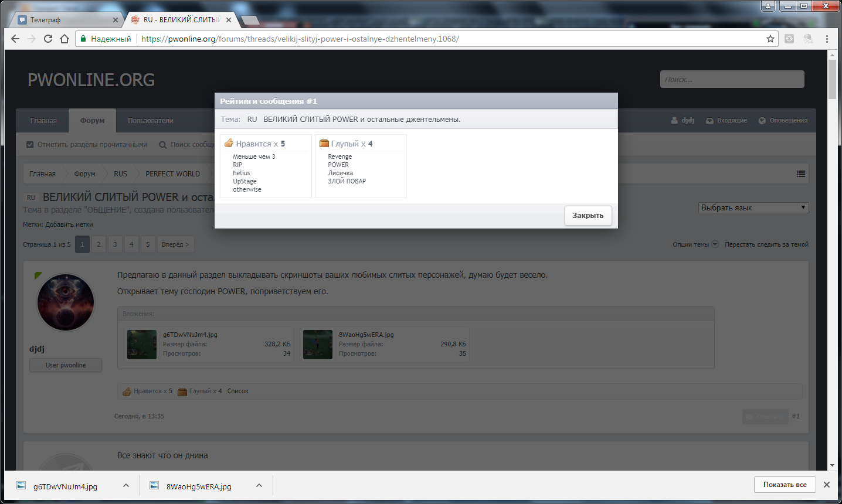Switch to the Телеграф tab
The height and width of the screenshot is (504, 842).
tap(64, 20)
